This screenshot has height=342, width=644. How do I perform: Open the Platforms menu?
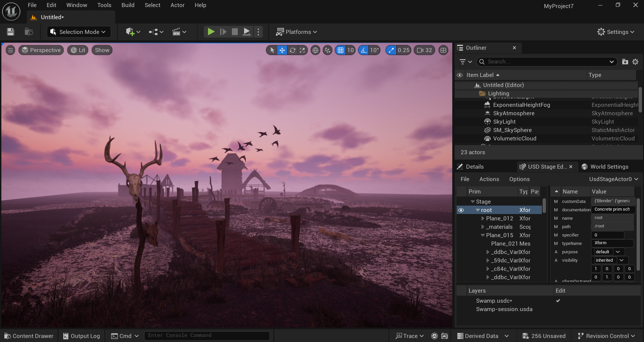click(296, 32)
